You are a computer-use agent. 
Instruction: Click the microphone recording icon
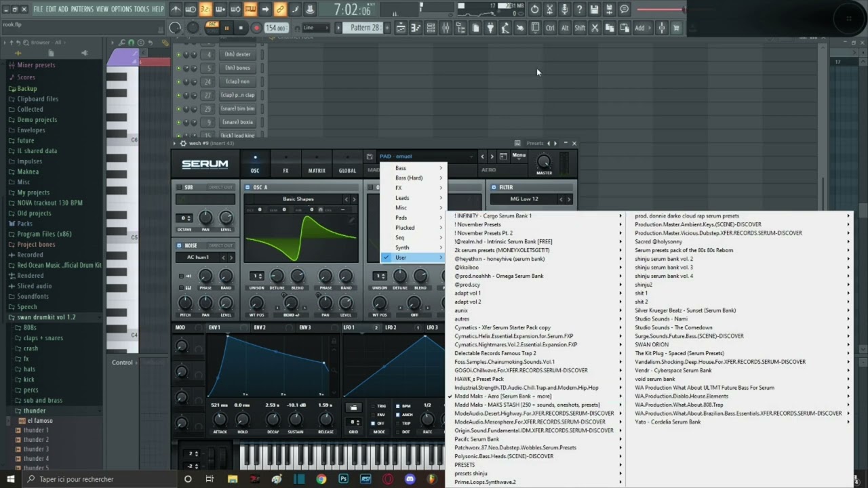[x=564, y=9]
